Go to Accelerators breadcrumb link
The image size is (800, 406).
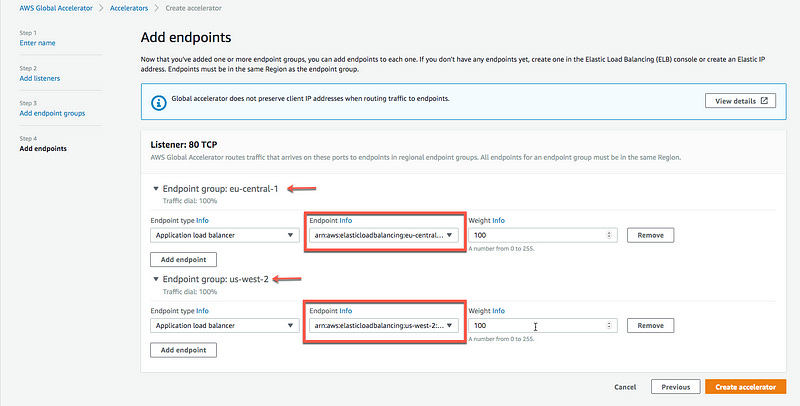(129, 8)
